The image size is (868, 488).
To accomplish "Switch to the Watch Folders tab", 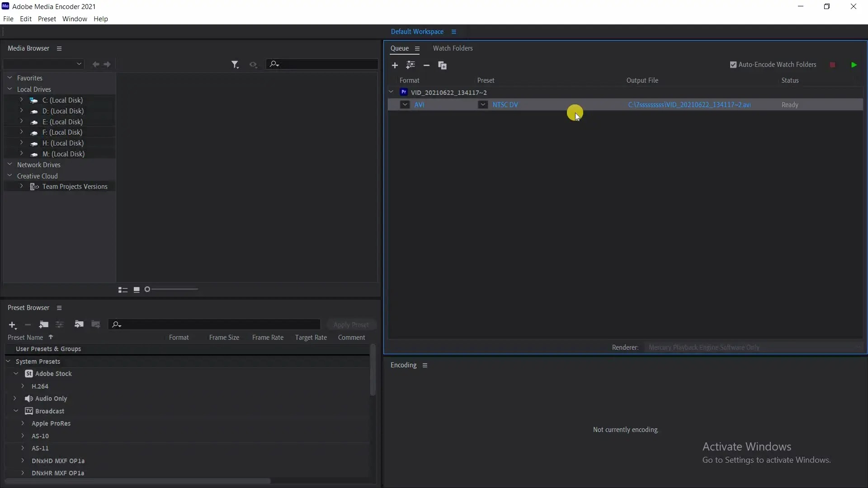I will point(453,48).
